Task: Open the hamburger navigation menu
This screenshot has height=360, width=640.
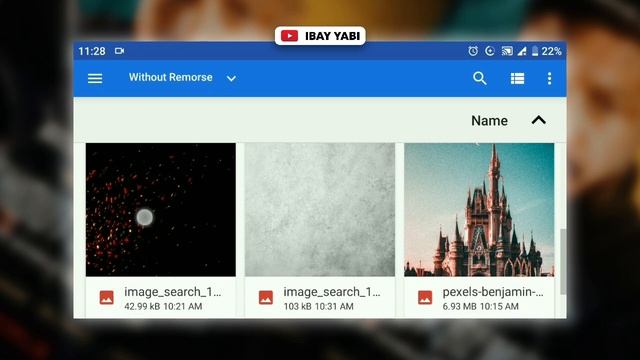Action: click(x=95, y=78)
